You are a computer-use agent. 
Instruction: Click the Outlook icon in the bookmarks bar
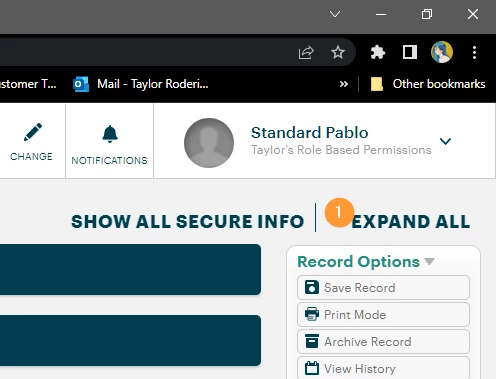click(81, 84)
